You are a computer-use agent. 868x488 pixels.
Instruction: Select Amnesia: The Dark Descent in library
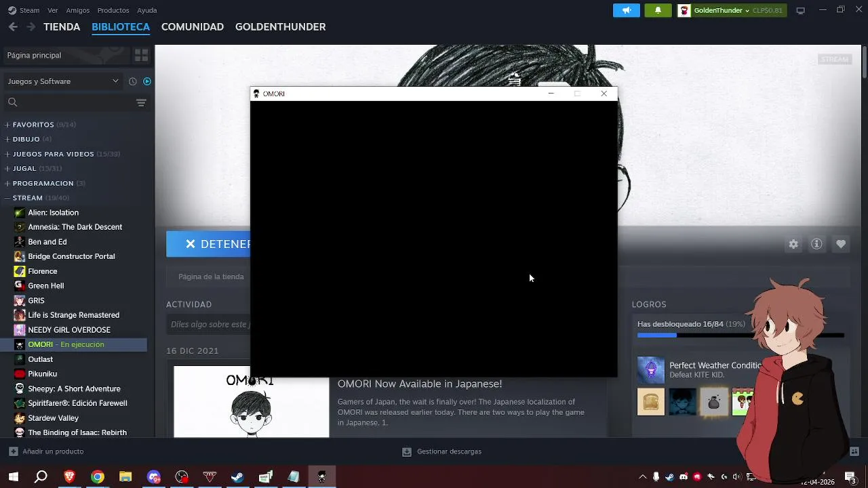(x=75, y=227)
